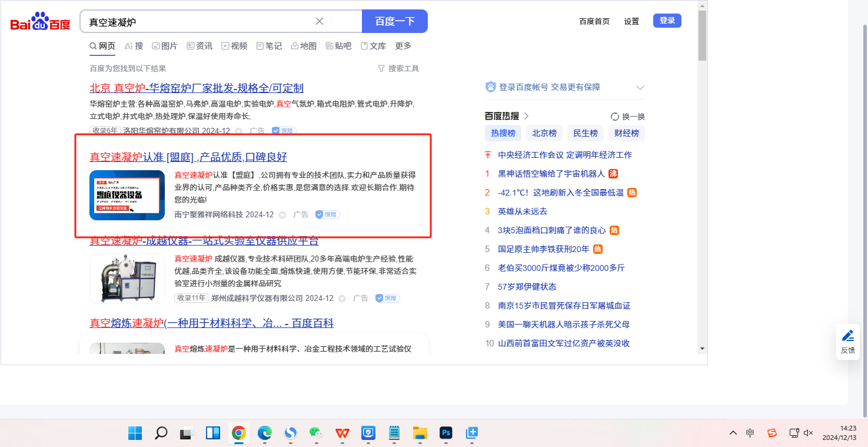The height and width of the screenshot is (447, 868).
Task: Unmute the system volume in the tray
Action: [809, 433]
